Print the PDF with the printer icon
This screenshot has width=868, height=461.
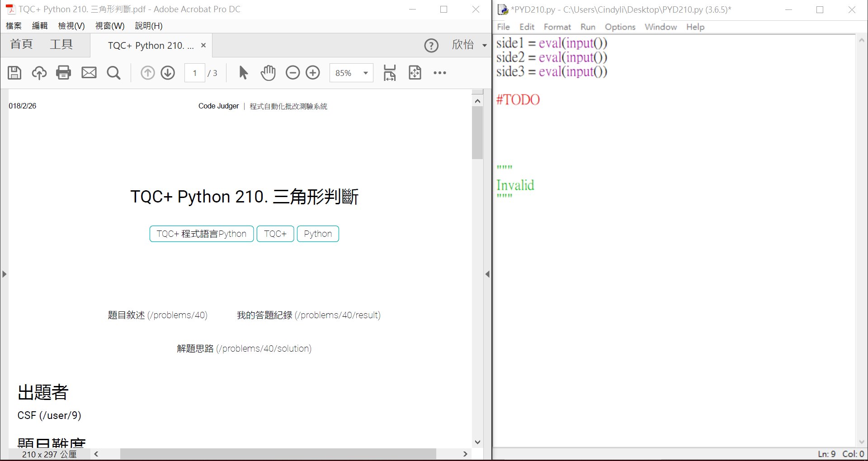[x=63, y=72]
